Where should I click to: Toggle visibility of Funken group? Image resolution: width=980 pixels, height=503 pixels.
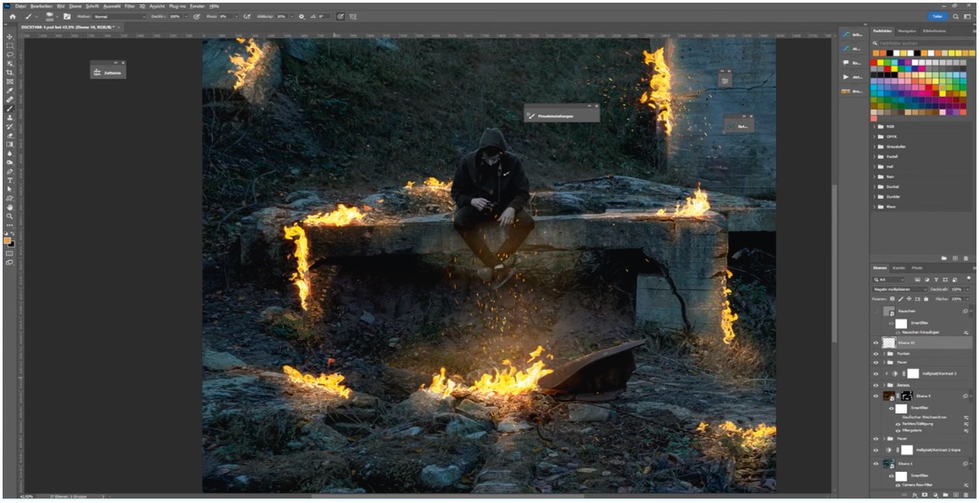[x=875, y=354]
